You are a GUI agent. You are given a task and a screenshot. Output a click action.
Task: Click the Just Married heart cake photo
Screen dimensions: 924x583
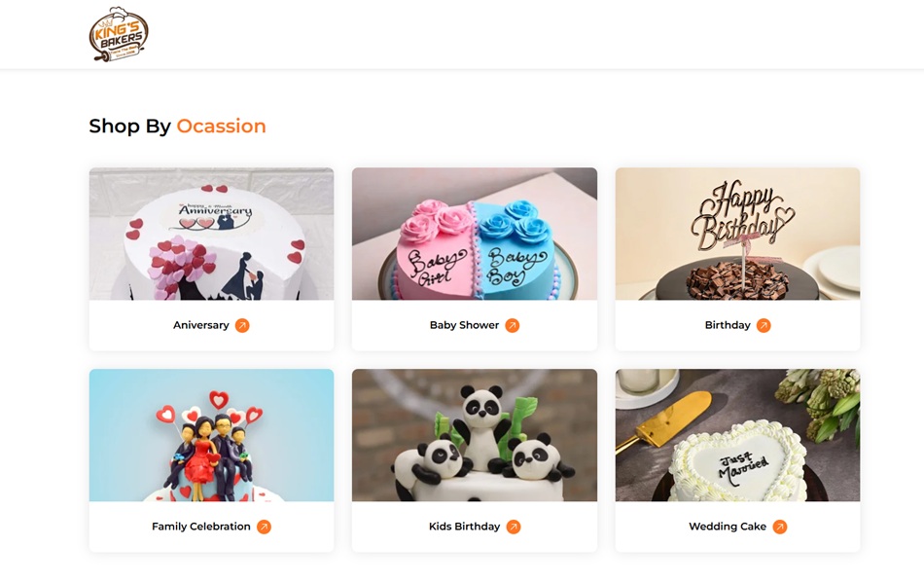pos(738,436)
